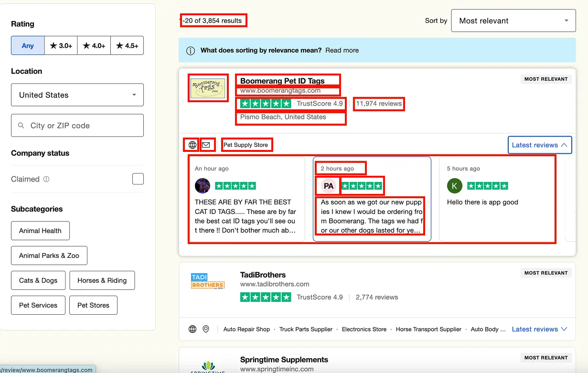Click the avatar on the cat ID tags review
588x373 pixels.
203,186
